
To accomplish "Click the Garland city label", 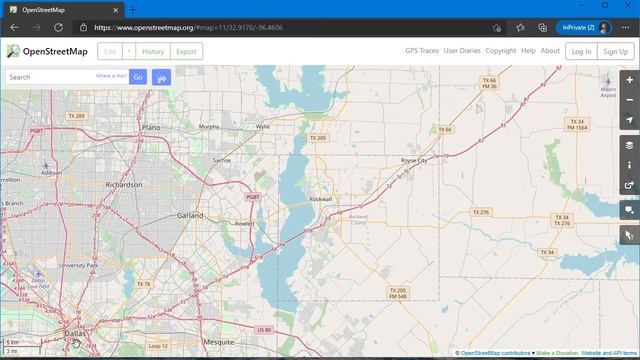I will (x=190, y=215).
